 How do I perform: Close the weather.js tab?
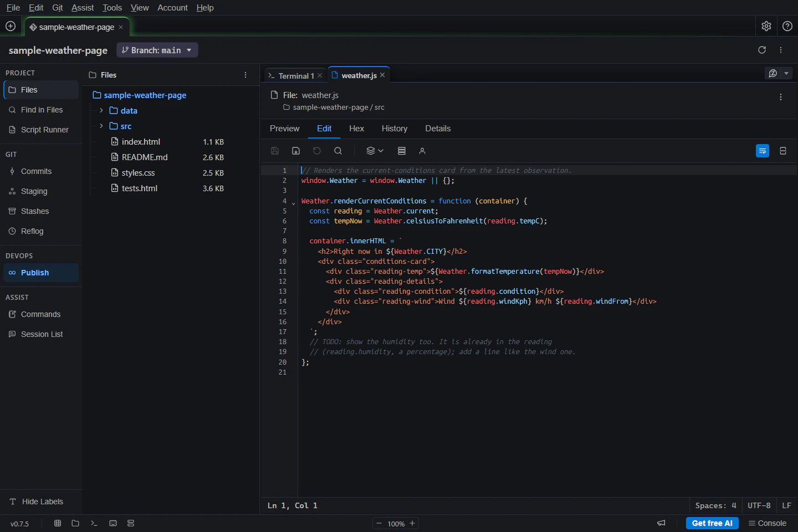click(382, 75)
